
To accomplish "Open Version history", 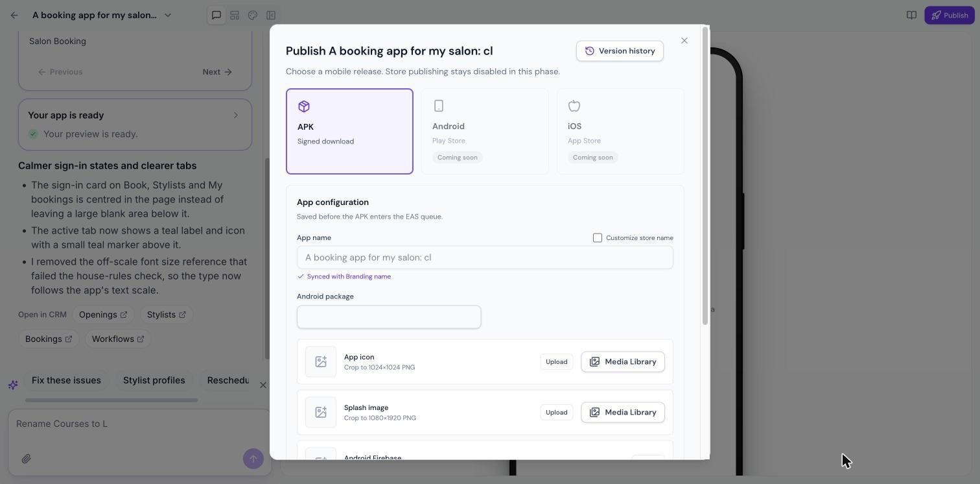I will tap(620, 51).
